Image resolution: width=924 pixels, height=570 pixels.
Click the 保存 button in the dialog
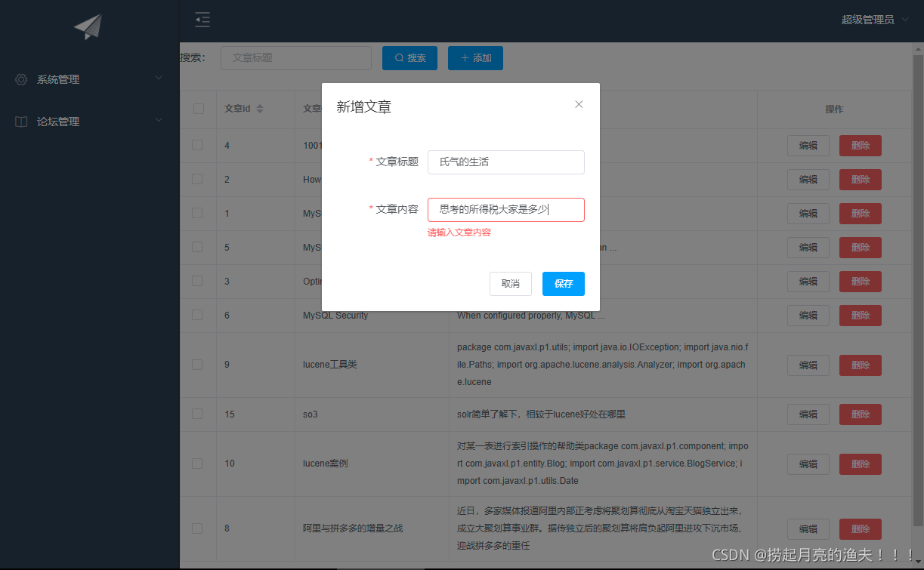point(563,284)
